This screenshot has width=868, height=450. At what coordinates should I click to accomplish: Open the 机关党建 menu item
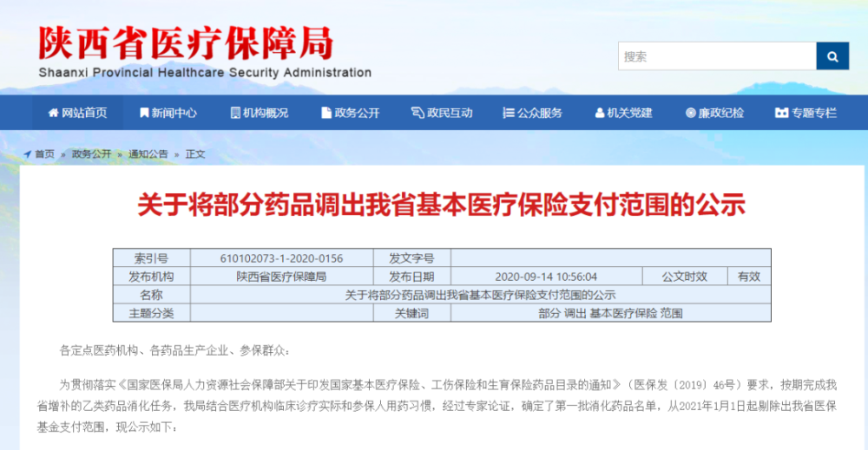[623, 113]
